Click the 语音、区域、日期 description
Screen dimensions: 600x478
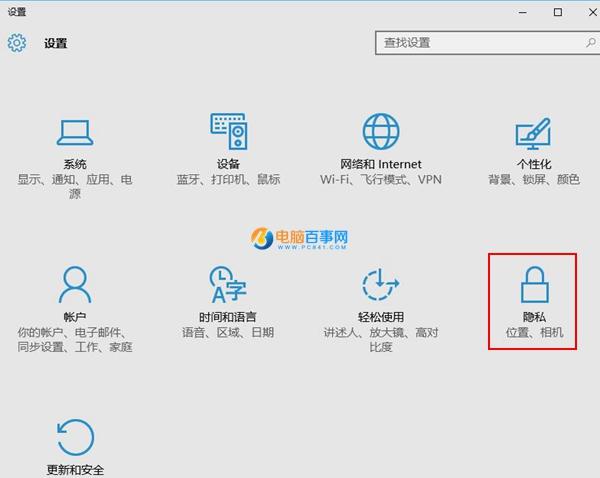228,332
